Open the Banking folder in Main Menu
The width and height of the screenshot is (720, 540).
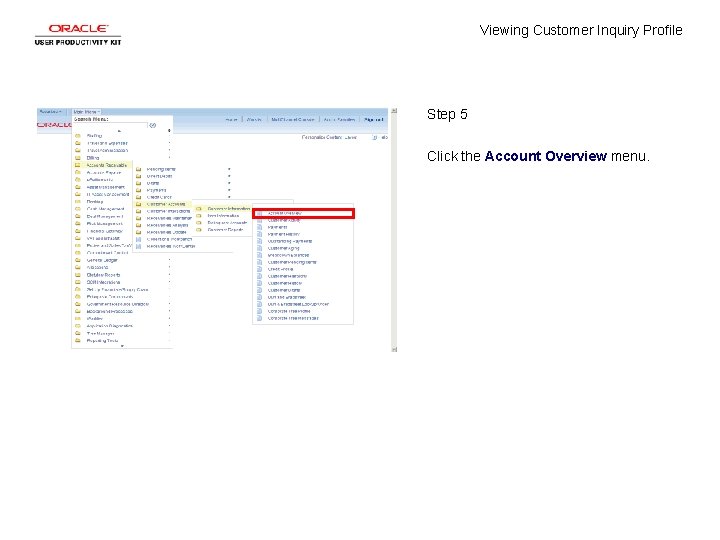pyautogui.click(x=95, y=202)
